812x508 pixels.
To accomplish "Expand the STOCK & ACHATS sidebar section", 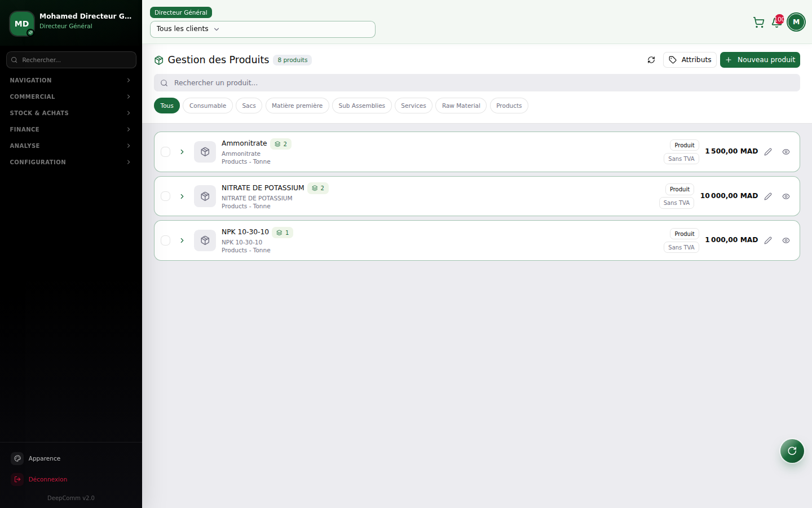I will (71, 113).
